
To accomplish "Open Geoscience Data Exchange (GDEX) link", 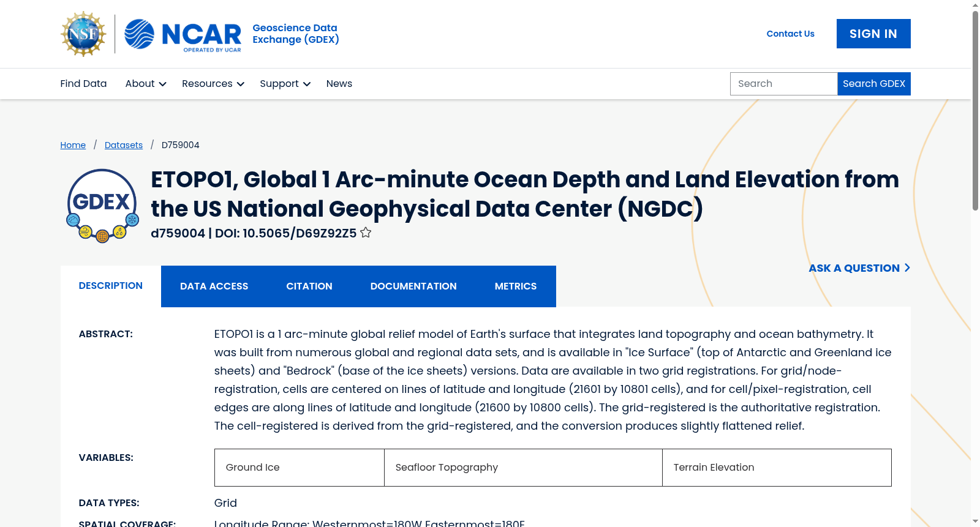I will [295, 34].
